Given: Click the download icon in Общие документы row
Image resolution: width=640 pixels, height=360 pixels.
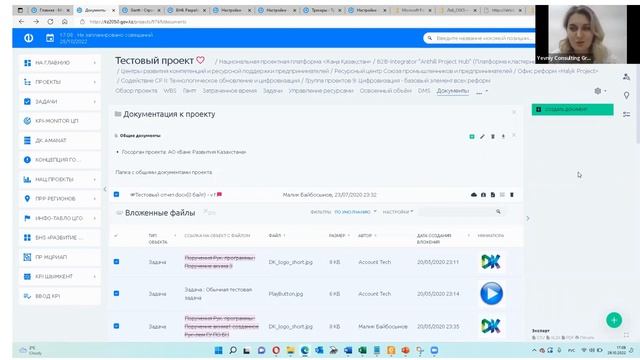Looking at the screenshot, I should [503, 136].
